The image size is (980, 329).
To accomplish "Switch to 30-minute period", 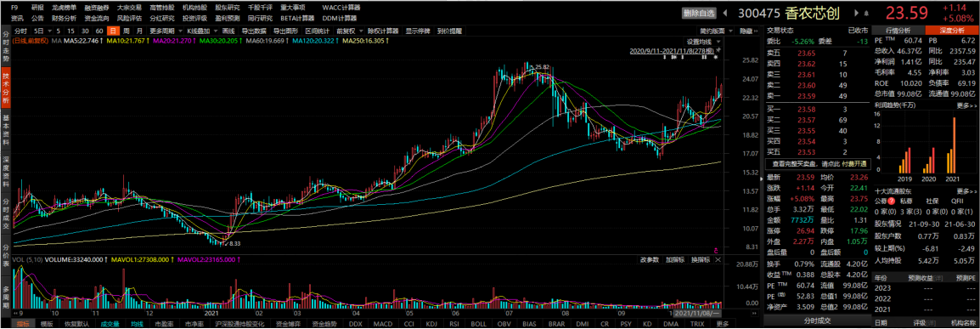I will tap(84, 31).
